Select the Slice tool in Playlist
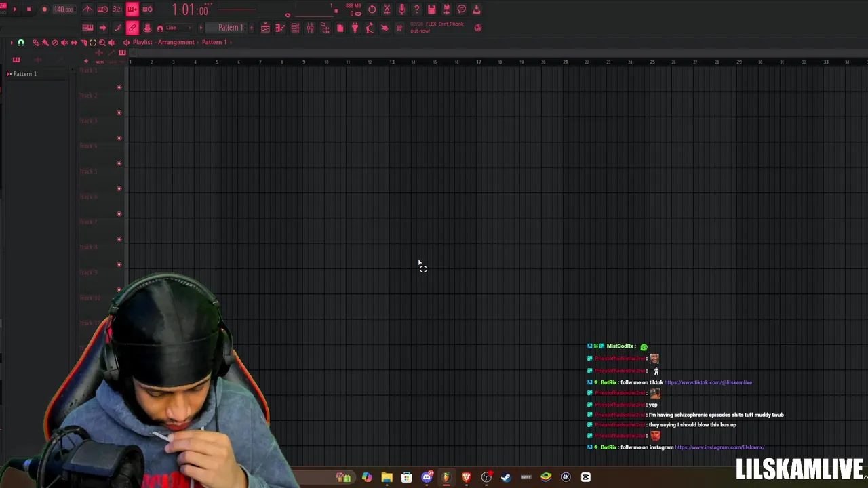Screen dimensions: 868x488 pyautogui.click(x=83, y=42)
